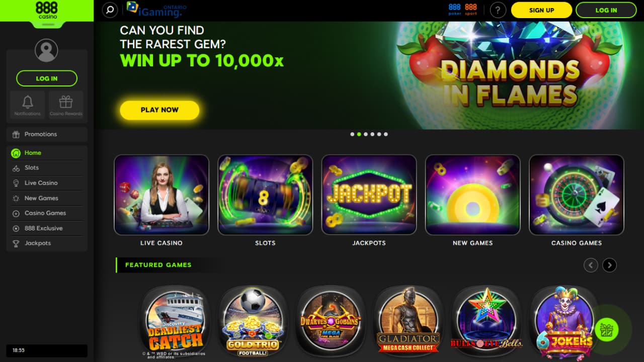The width and height of the screenshot is (644, 362).
Task: Open the 888 sport logo link
Action: click(x=471, y=10)
